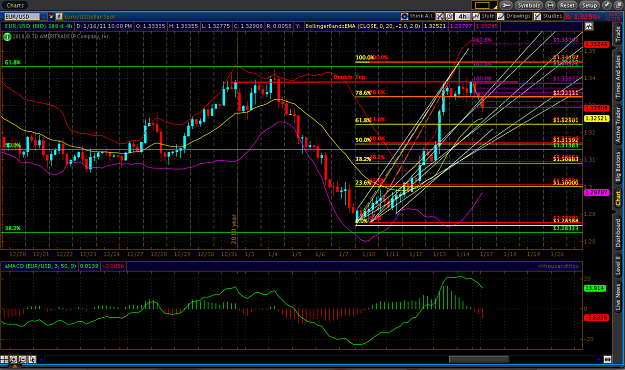The image size is (625, 370).
Task: Click the EUR/USD symbol input field
Action: [x=22, y=16]
